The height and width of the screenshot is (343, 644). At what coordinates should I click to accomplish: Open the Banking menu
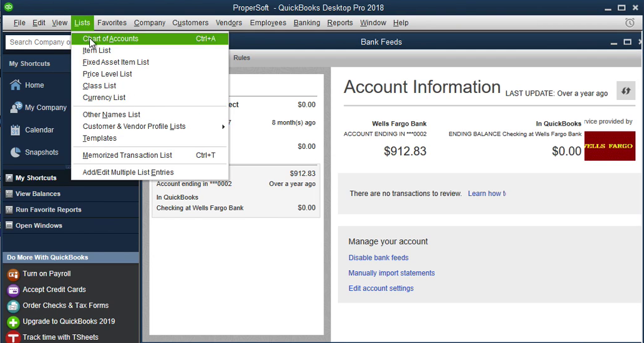307,23
